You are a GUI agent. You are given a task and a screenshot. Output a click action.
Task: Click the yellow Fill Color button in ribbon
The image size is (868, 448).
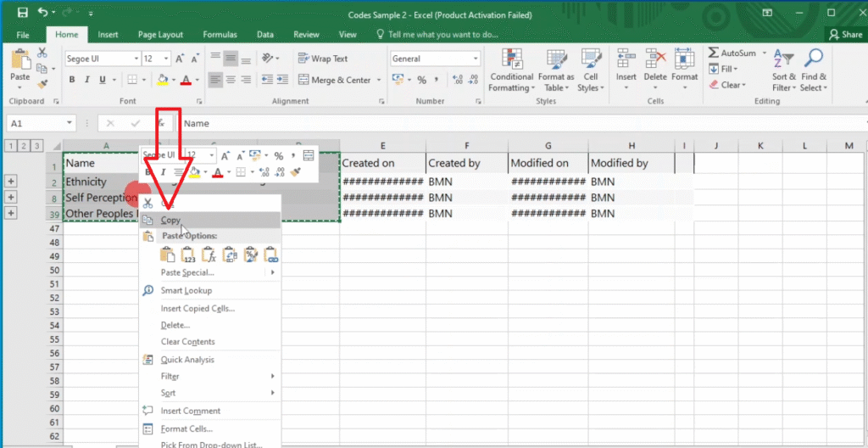click(x=163, y=80)
